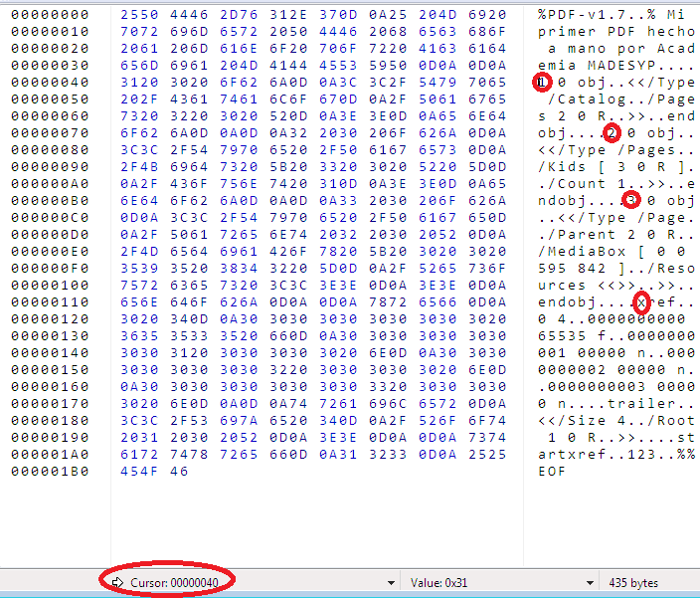Click hex cell 4361

189,100
